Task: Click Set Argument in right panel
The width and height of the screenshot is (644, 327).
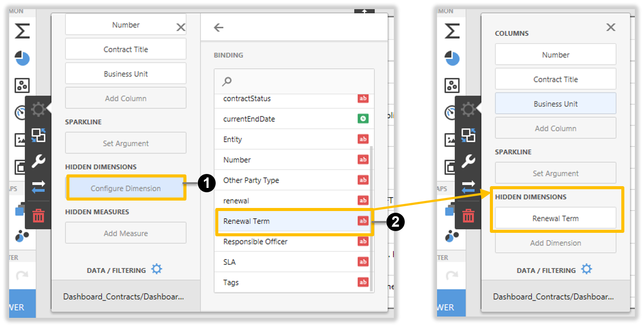Action: 555,173
